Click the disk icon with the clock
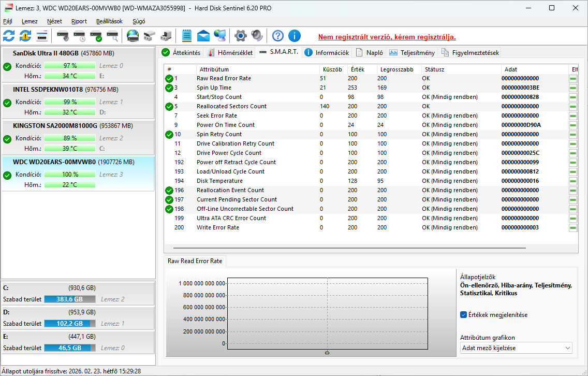 click(80, 36)
